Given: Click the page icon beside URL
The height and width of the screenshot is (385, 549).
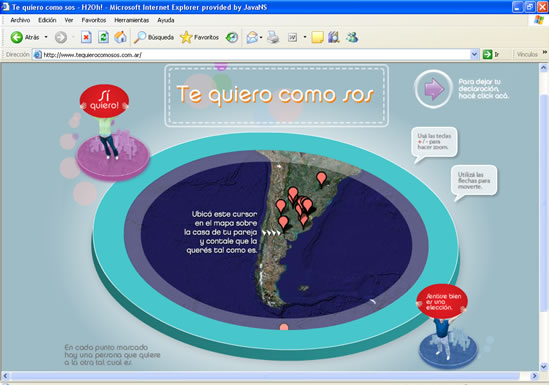Looking at the screenshot, I should [38, 55].
